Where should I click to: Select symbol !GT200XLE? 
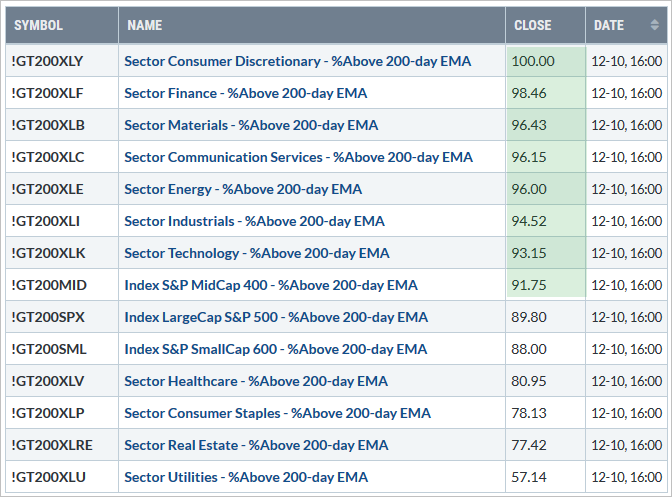coord(47,189)
